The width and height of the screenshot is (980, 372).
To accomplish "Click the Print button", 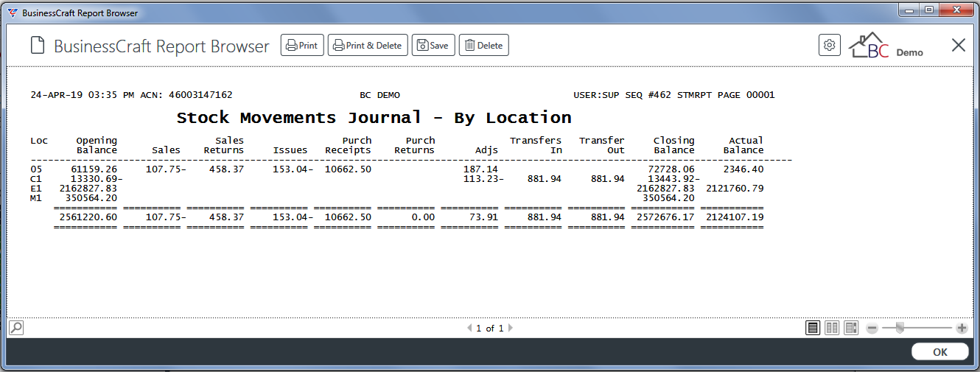I will [302, 46].
